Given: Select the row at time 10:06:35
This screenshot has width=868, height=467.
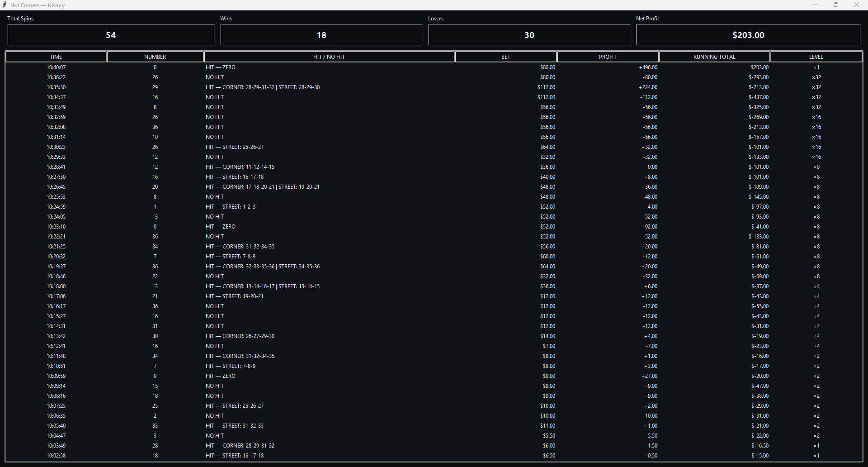Looking at the screenshot, I should click(x=434, y=416).
